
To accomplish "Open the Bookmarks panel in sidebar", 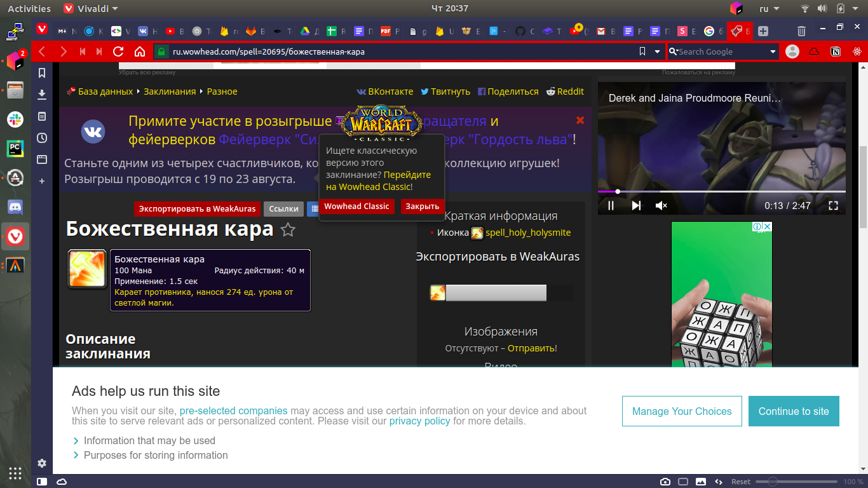I will click(42, 73).
